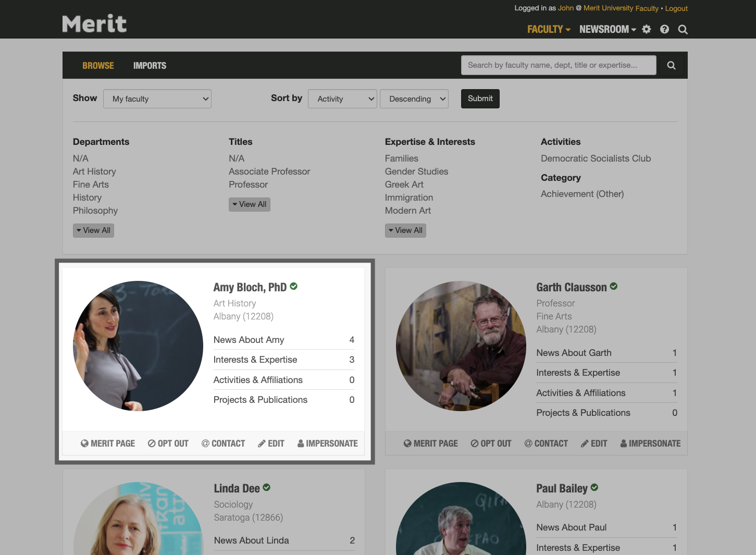Click the search button beside faculty search field

coord(671,65)
